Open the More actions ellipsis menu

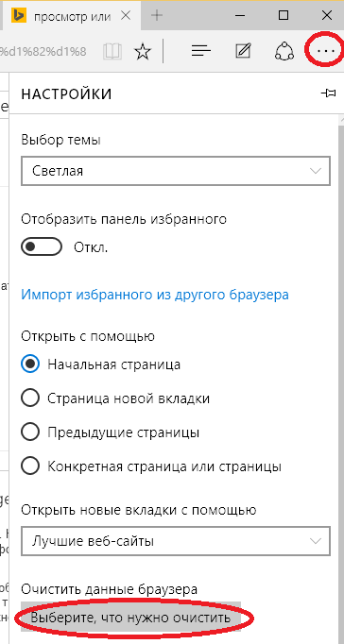pos(327,51)
